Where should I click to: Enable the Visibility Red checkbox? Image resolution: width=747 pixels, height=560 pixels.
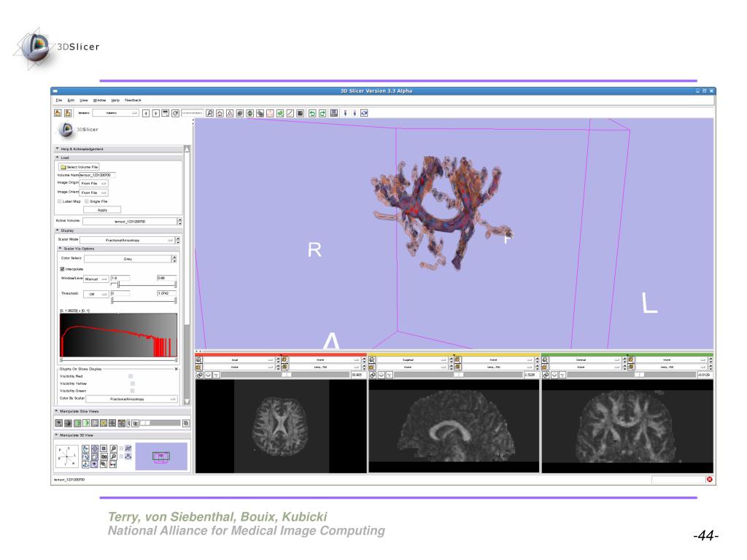click(x=131, y=376)
